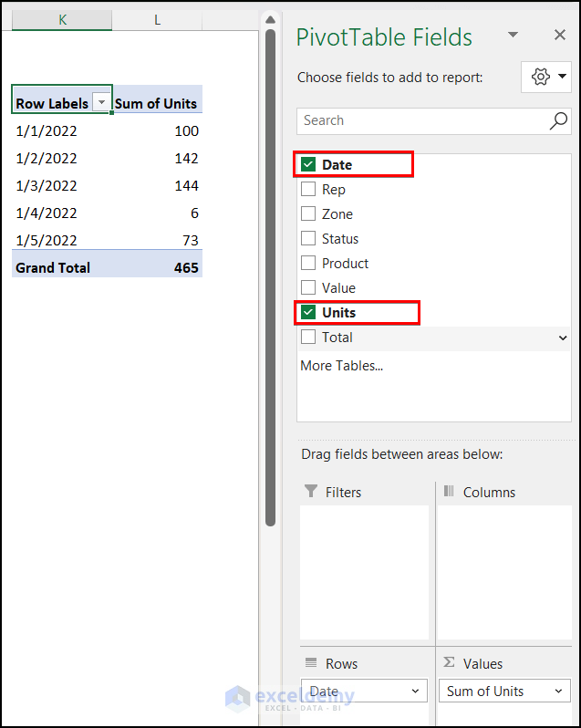Screen dimensions: 581x728
Task: Click the Filters area funnel icon
Action: click(311, 492)
